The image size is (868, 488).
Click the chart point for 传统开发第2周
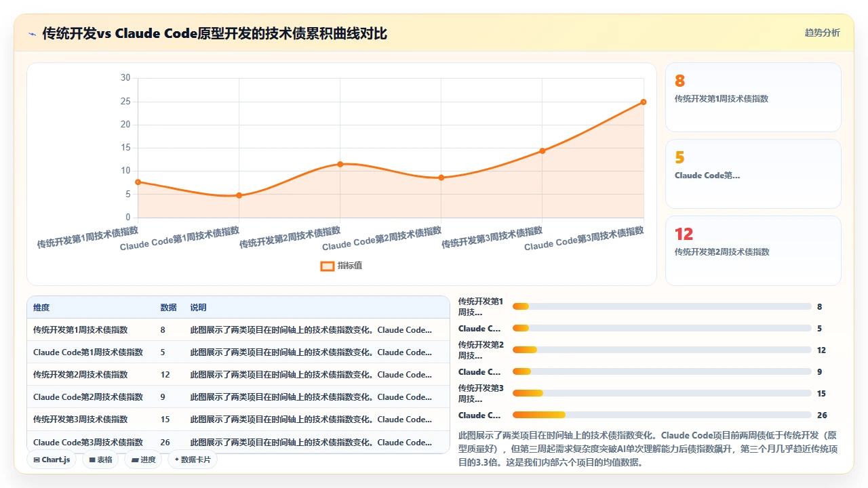click(340, 164)
